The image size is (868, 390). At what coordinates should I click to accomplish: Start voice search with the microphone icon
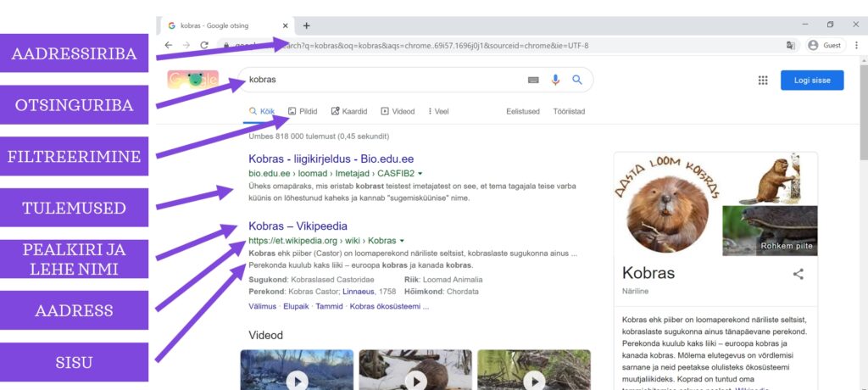(555, 80)
